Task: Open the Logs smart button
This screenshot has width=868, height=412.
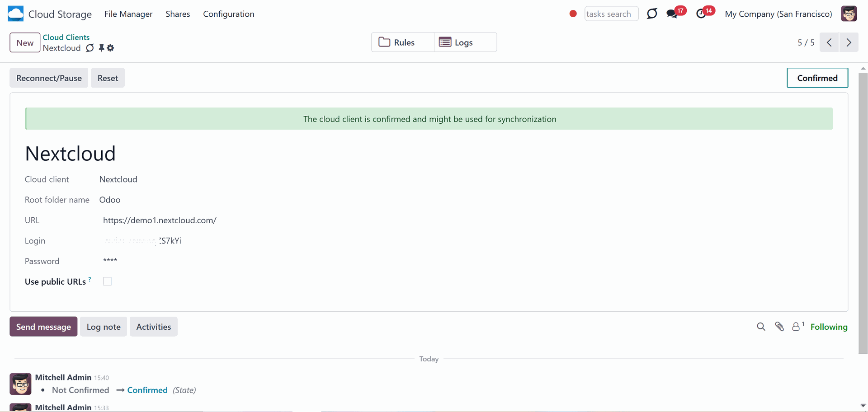Action: point(465,42)
